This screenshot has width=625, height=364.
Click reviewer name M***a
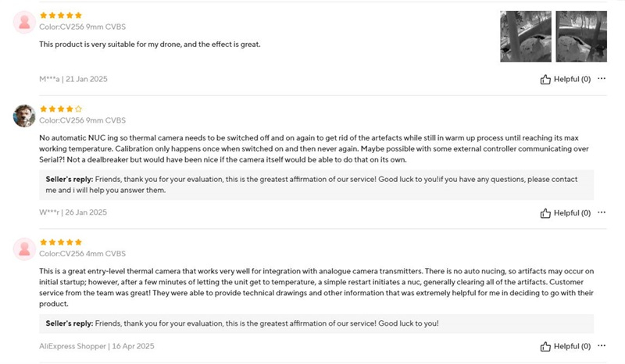[x=49, y=79]
